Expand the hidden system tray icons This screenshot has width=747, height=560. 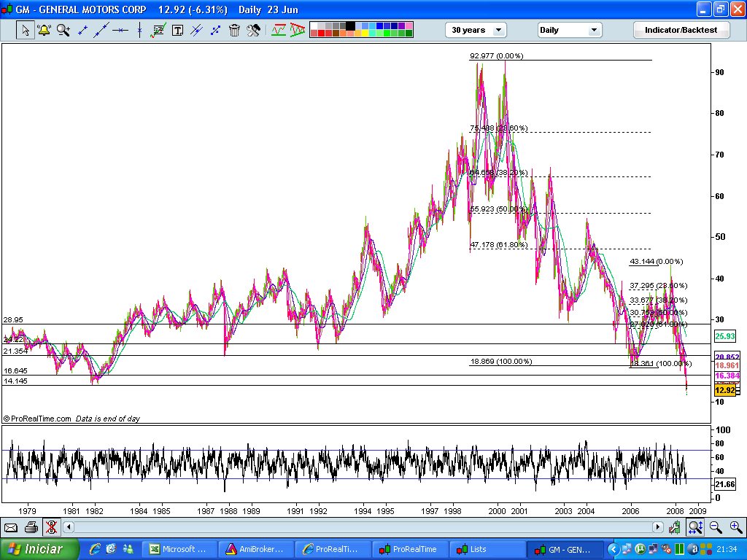(613, 550)
